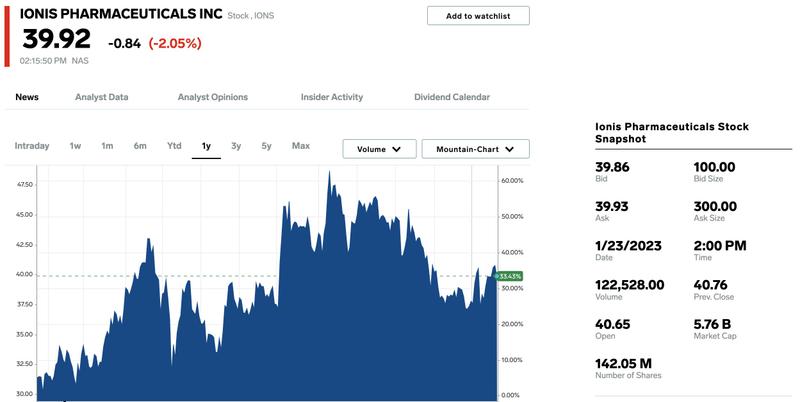Click Ionis Pharmaceuticals Stock Snapshot heading
The height and width of the screenshot is (402, 800).
pyautogui.click(x=672, y=133)
